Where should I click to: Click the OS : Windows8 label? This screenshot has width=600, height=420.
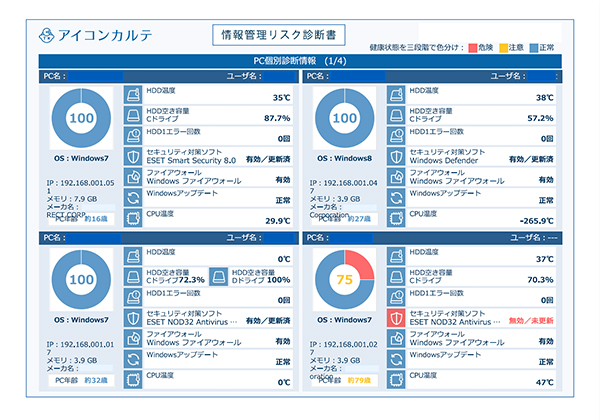pos(344,158)
